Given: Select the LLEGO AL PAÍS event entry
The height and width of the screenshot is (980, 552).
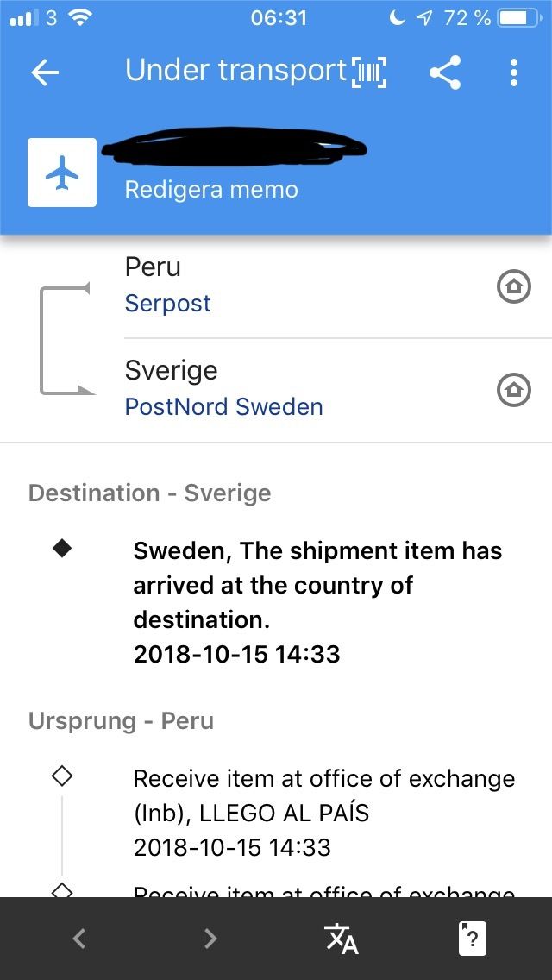Looking at the screenshot, I should (x=323, y=813).
